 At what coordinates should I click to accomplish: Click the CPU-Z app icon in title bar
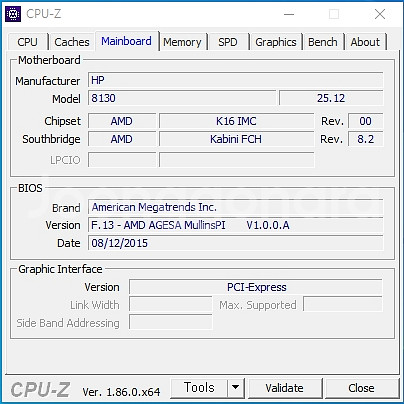point(13,14)
